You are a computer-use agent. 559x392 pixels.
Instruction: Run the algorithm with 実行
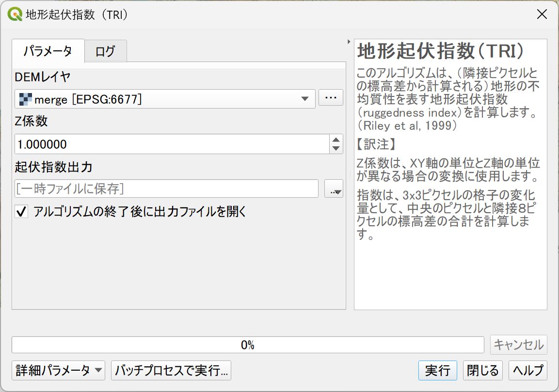tap(437, 370)
